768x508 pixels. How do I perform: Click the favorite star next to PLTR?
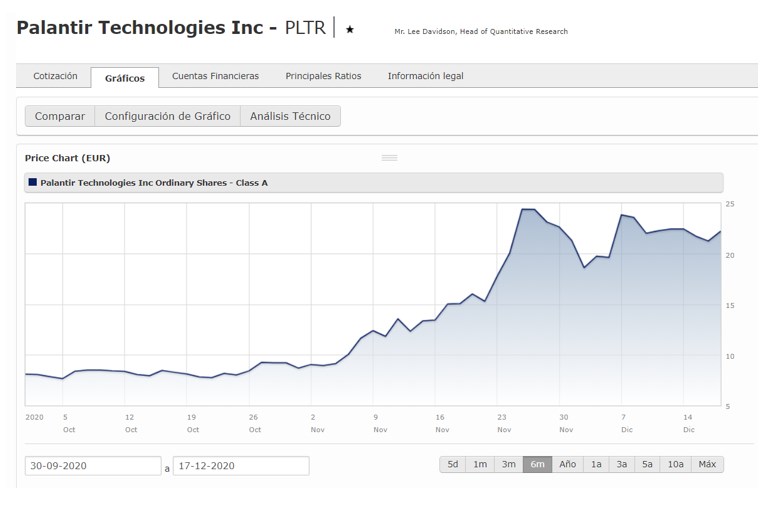pyautogui.click(x=350, y=30)
